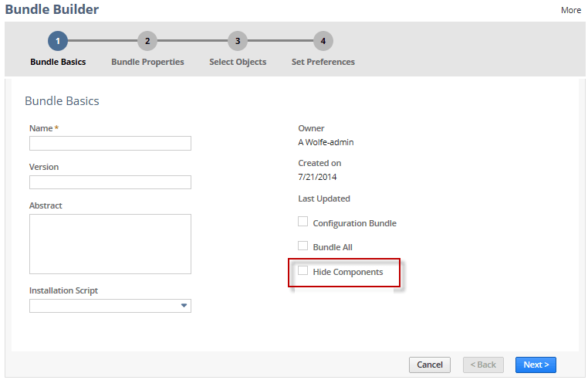Click into the Abstract text area
This screenshot has width=588, height=380.
coord(110,244)
